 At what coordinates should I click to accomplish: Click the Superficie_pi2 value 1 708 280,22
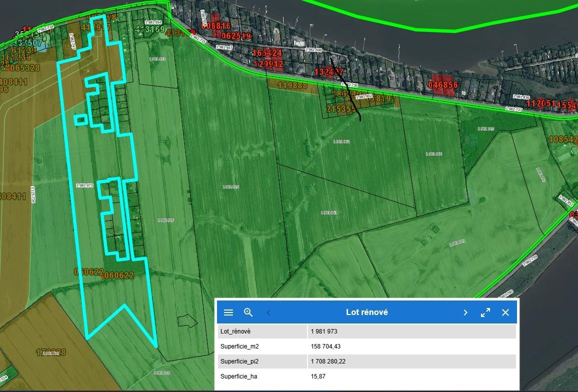pyautogui.click(x=330, y=361)
